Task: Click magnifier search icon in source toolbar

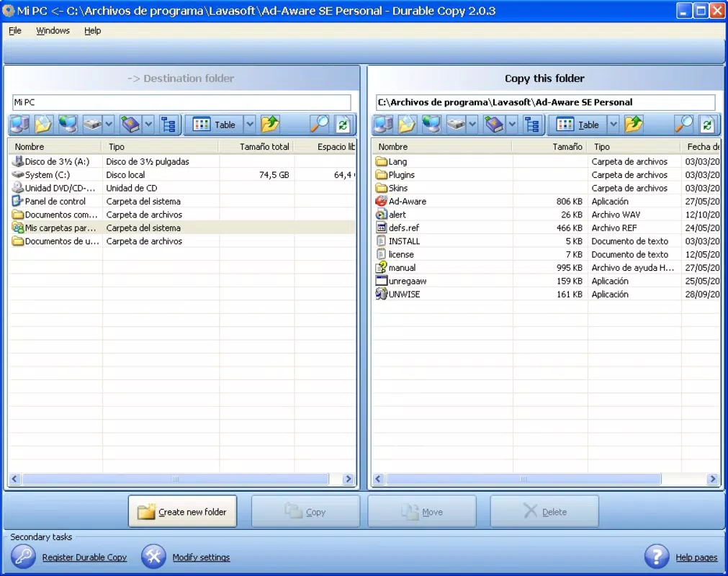Action: coord(684,125)
